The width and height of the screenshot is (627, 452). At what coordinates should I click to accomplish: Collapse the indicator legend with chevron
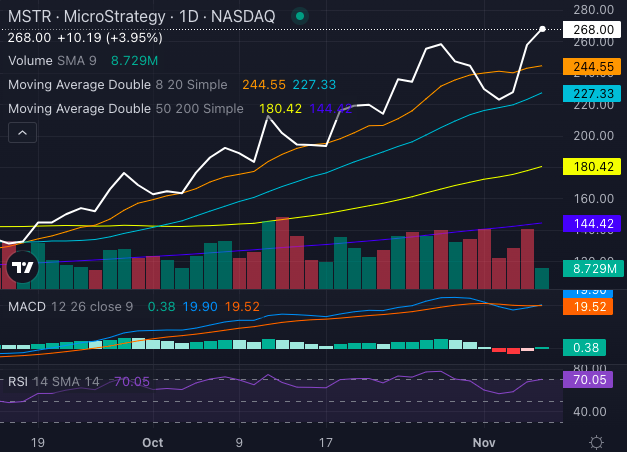tap(22, 131)
